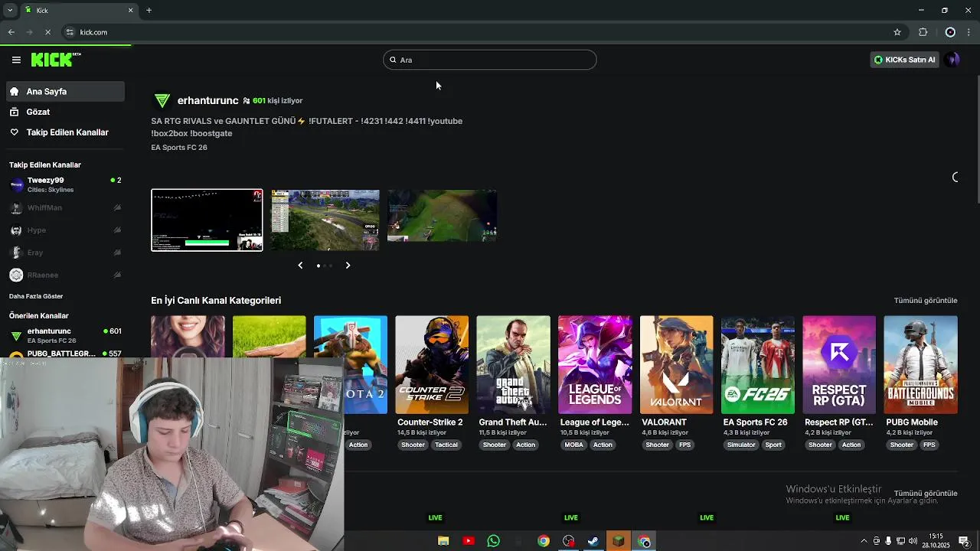
Task: Click Shooter tag under Grand Theft Auto
Action: [495, 445]
